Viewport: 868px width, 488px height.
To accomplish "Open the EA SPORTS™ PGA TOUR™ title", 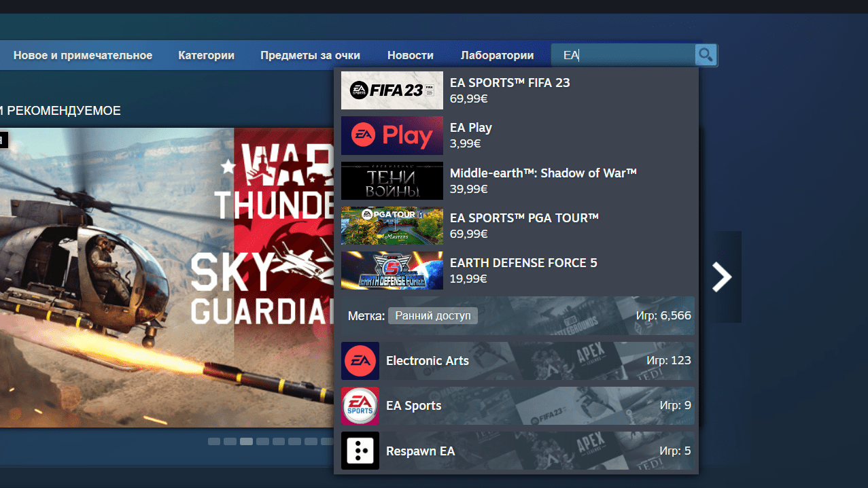I will pyautogui.click(x=524, y=218).
